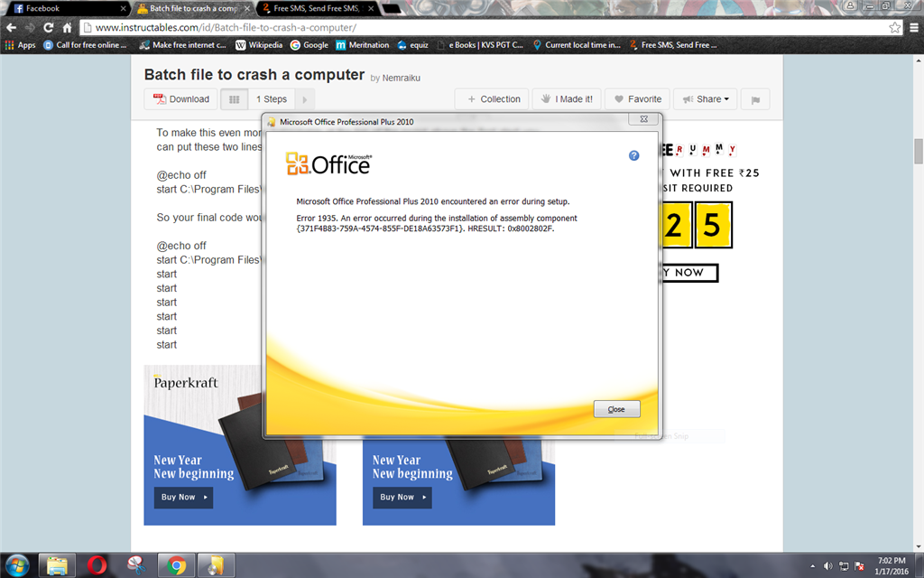924x578 pixels.
Task: Open the taskbar clock and date
Action: [x=891, y=565]
